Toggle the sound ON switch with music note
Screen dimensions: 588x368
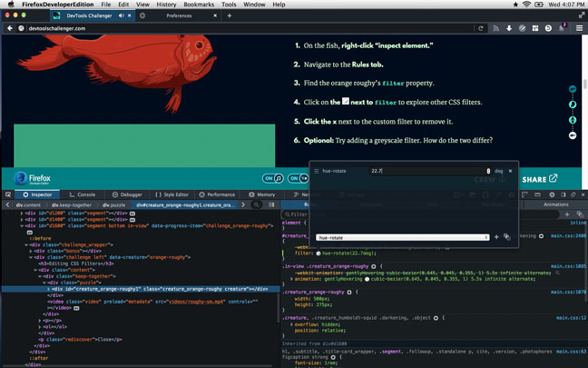(272, 178)
